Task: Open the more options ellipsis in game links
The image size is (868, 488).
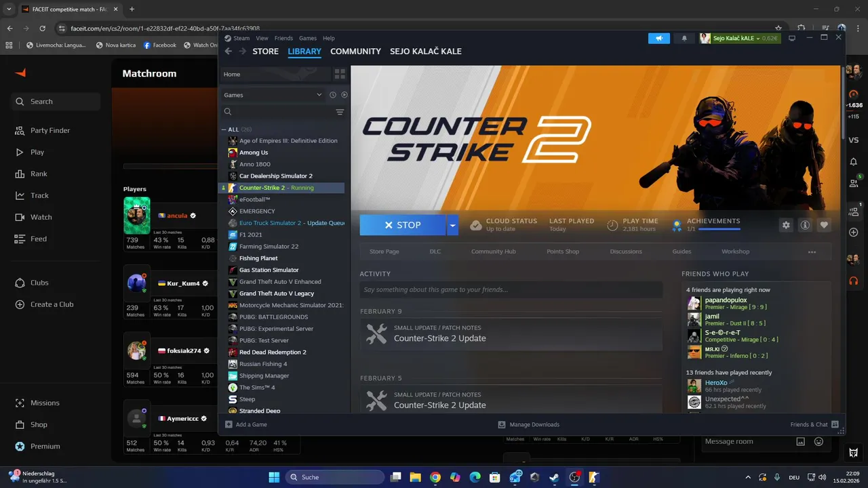Action: coord(812,251)
